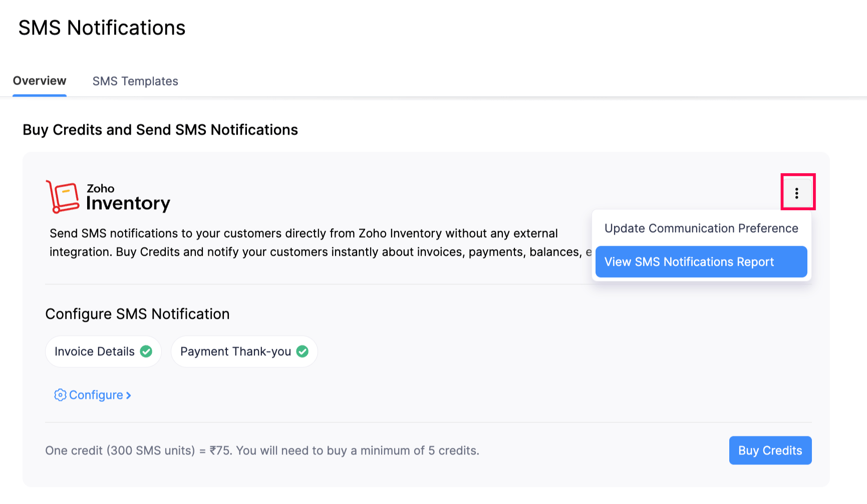Click the SMS Notifications page heading

pyautogui.click(x=101, y=28)
